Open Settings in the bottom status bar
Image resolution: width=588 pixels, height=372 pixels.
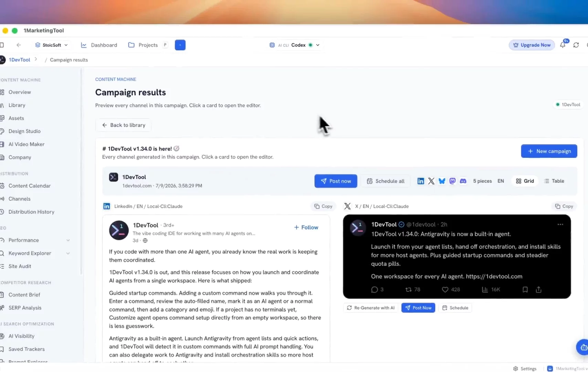(525, 369)
